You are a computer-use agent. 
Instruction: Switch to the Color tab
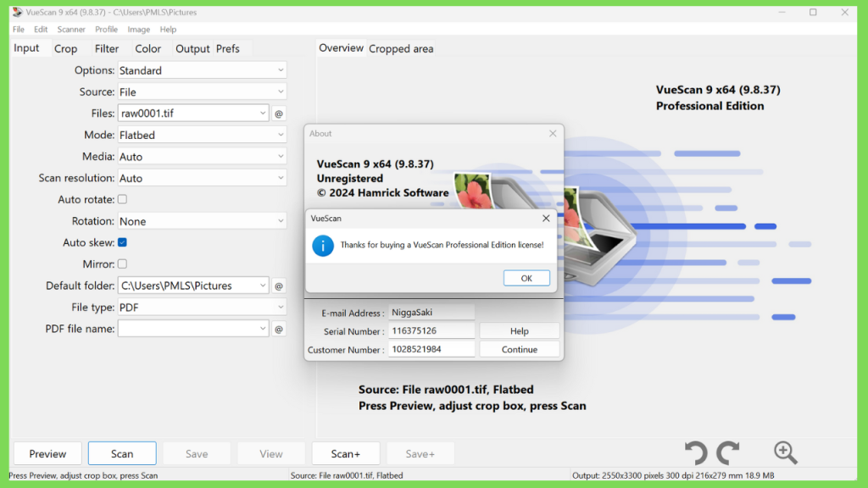(x=147, y=48)
